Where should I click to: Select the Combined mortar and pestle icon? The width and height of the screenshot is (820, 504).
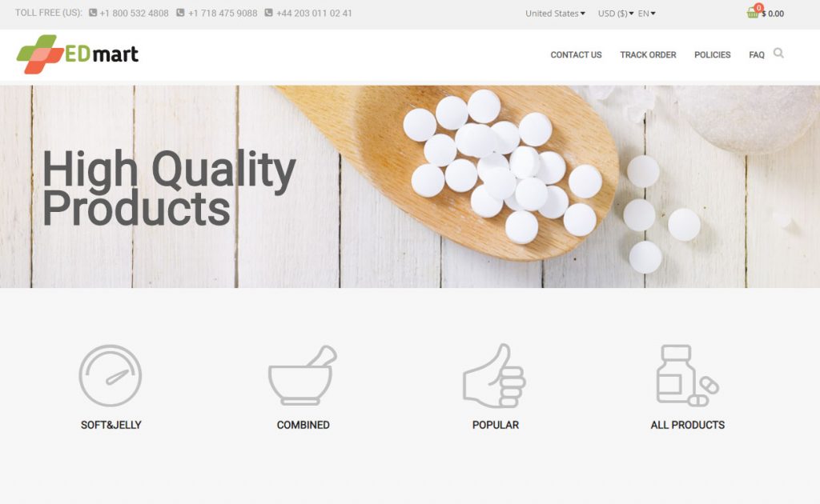click(x=303, y=375)
